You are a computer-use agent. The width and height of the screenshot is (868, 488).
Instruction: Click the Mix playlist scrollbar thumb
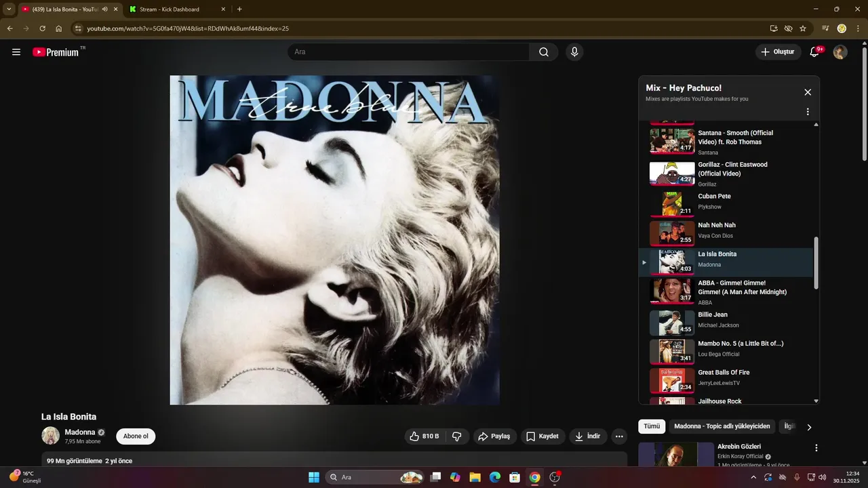click(x=816, y=263)
